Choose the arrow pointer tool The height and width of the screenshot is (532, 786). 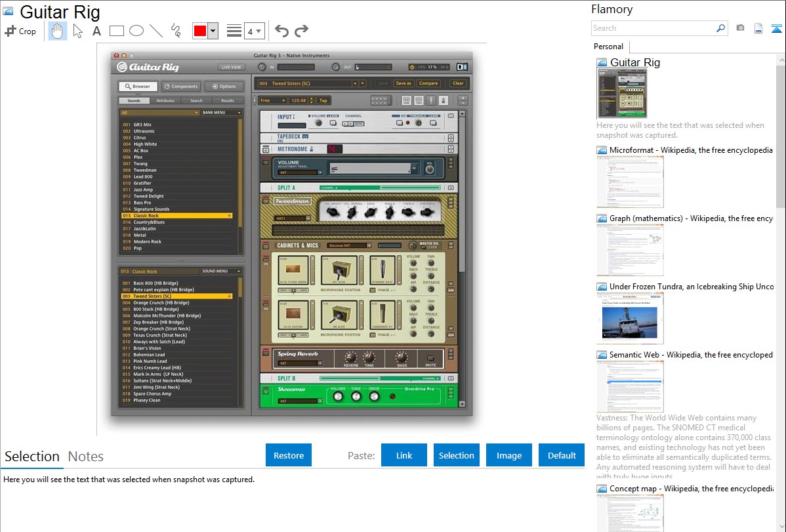click(x=77, y=31)
